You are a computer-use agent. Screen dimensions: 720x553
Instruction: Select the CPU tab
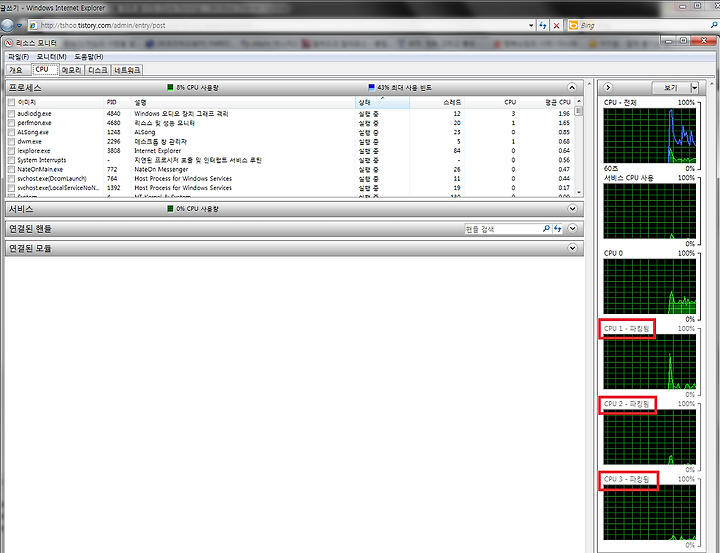tap(45, 69)
